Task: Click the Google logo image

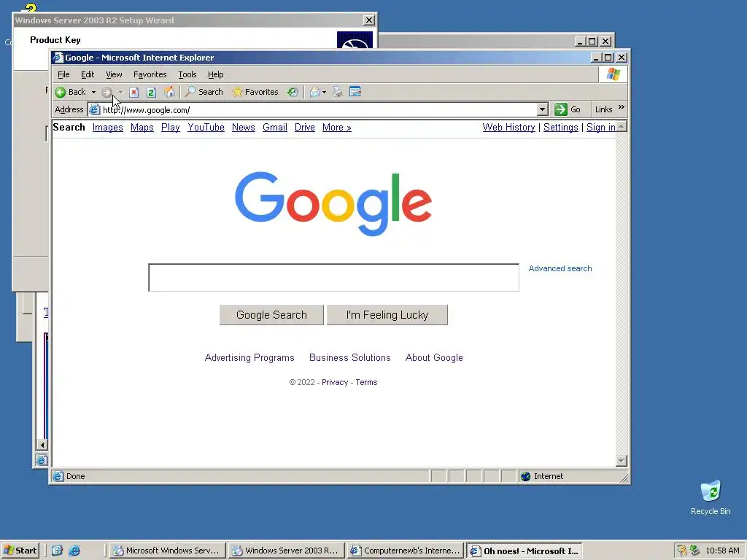Action: 333,204
